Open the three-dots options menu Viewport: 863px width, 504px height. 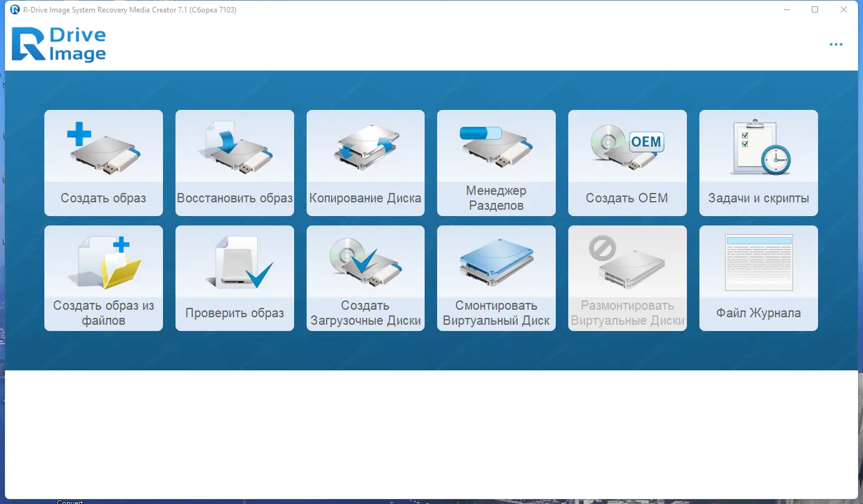point(836,44)
